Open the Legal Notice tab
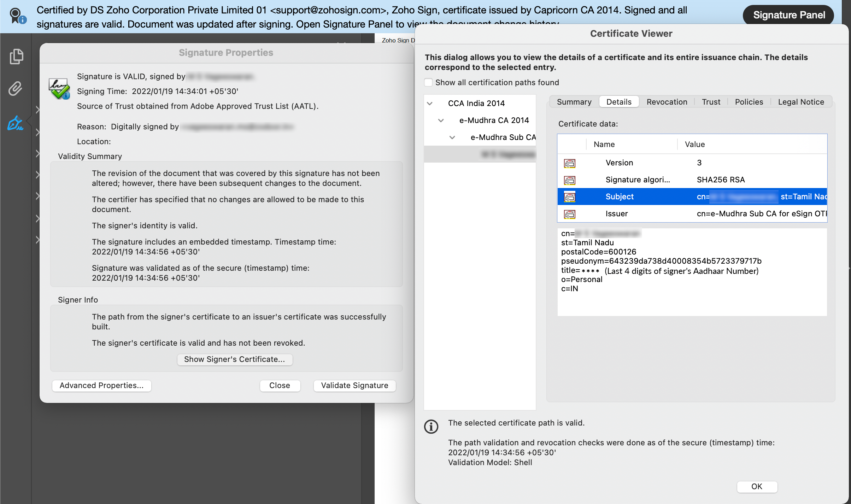This screenshot has height=504, width=851. coord(801,102)
